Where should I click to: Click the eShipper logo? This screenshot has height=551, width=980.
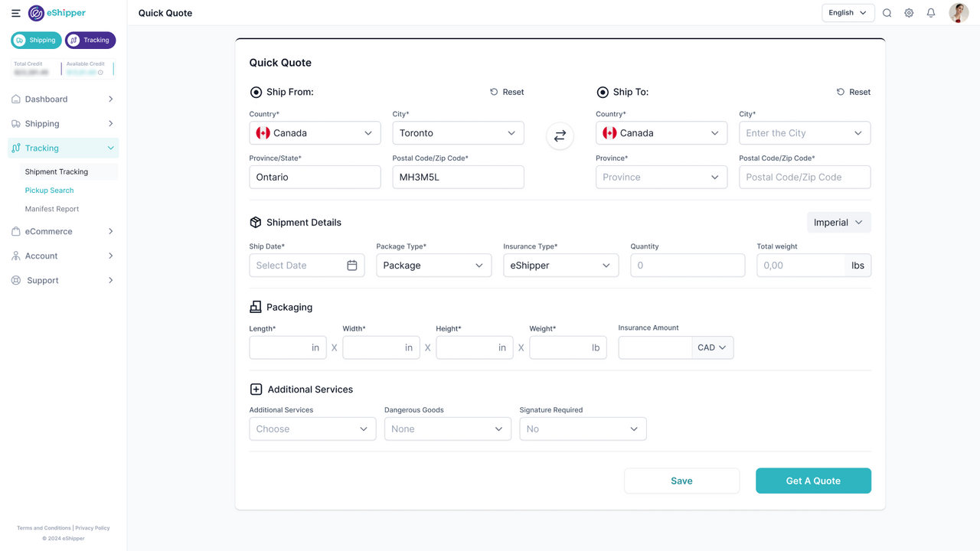tap(57, 13)
